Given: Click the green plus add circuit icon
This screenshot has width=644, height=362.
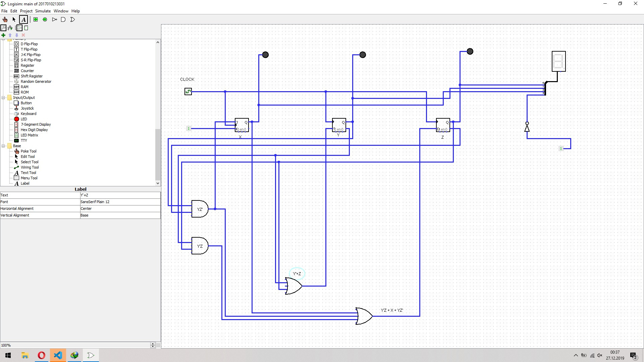Looking at the screenshot, I should tap(3, 35).
